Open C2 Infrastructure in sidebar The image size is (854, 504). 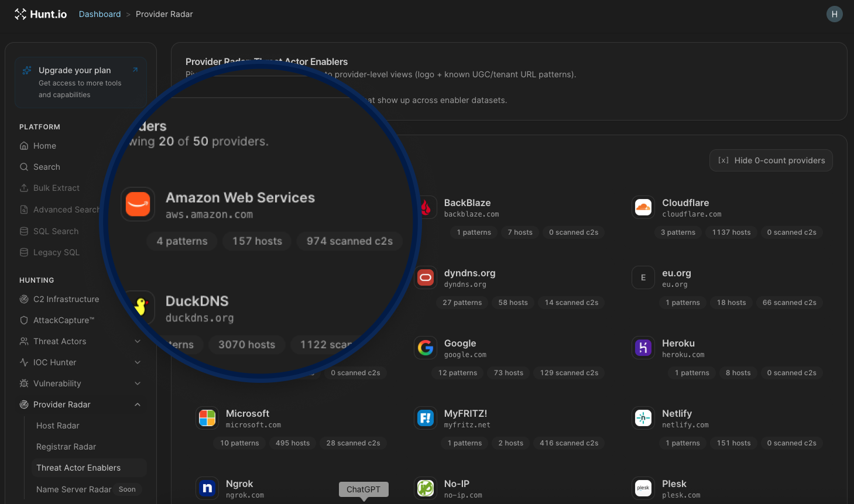(x=66, y=299)
